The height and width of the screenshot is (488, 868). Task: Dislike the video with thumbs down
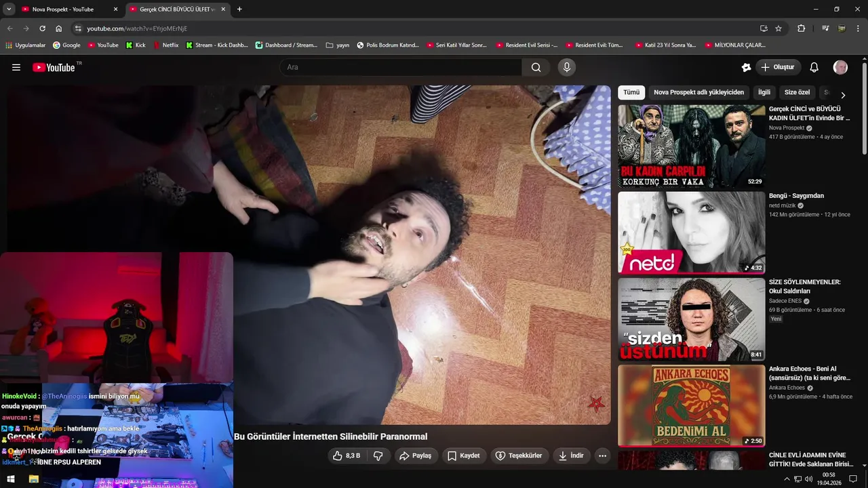pos(378,455)
